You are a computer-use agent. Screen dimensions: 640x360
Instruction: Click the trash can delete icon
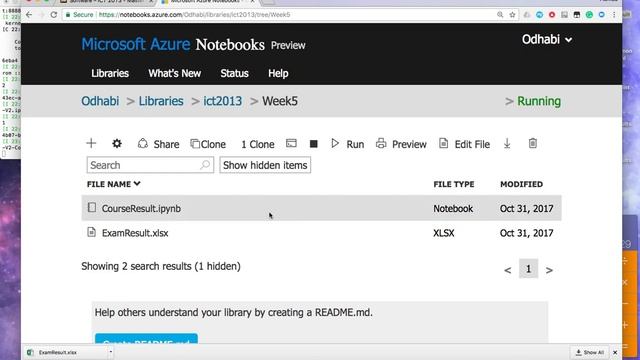(533, 143)
